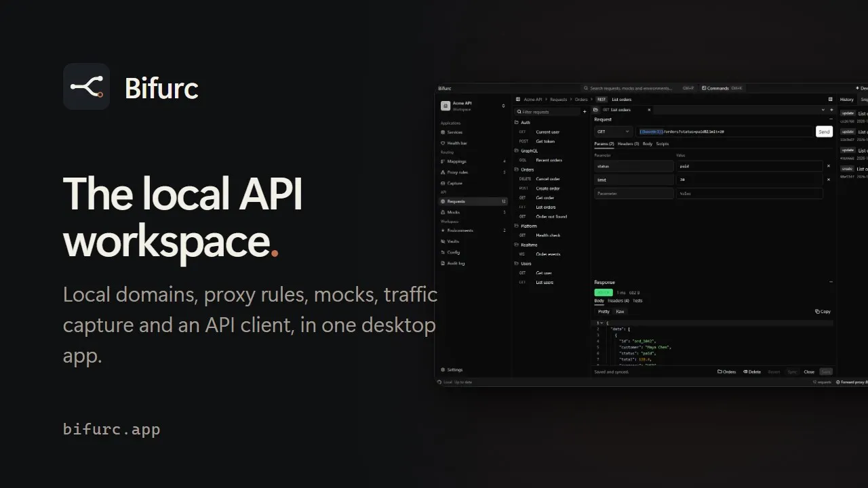The height and width of the screenshot is (488, 868).
Task: Click the Copy response icon button
Action: [823, 312]
